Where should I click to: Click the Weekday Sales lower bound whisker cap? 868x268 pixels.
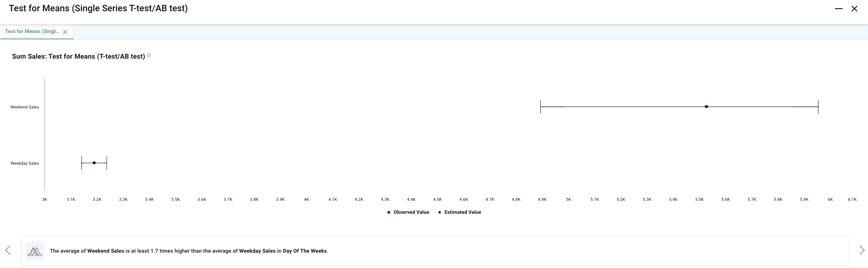[x=82, y=163]
